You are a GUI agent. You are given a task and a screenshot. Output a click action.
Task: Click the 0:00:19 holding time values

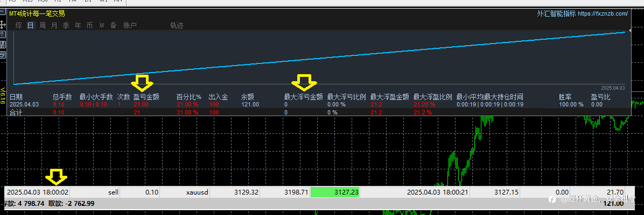489,104
